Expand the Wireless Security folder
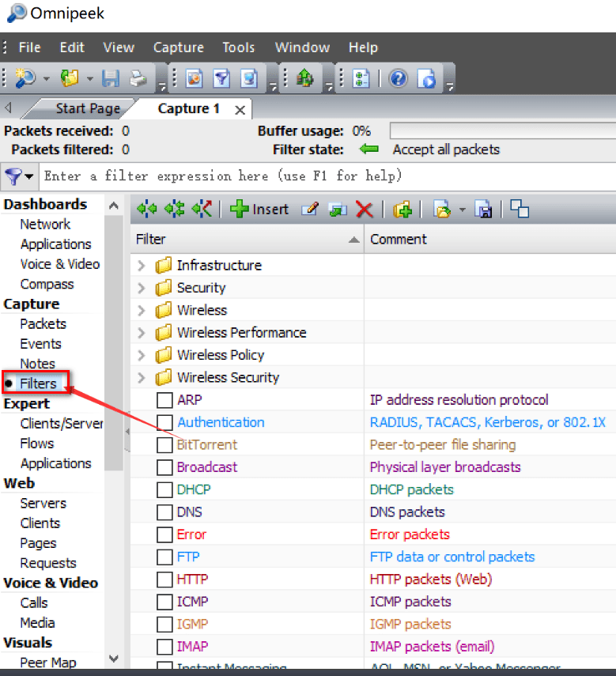This screenshot has height=676, width=616. click(x=142, y=378)
